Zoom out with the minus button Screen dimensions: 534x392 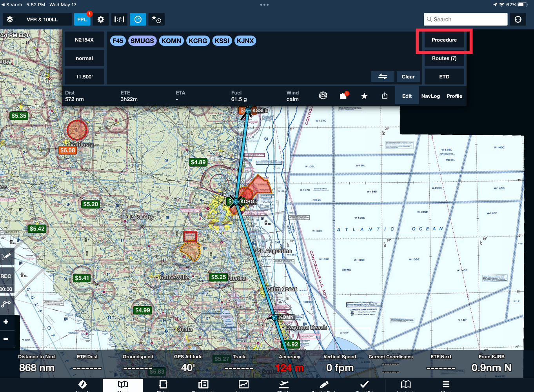6,339
